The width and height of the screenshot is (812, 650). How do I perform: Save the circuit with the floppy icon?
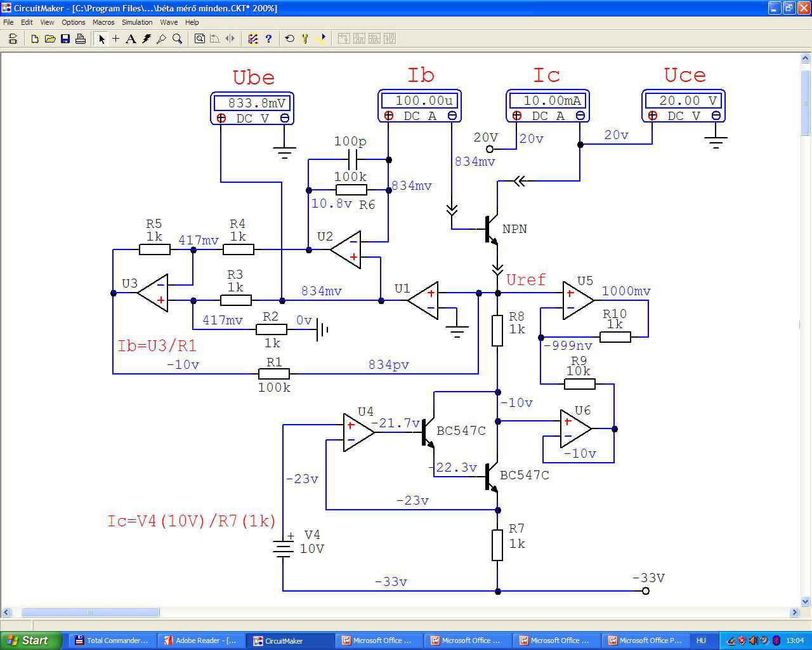pos(65,39)
